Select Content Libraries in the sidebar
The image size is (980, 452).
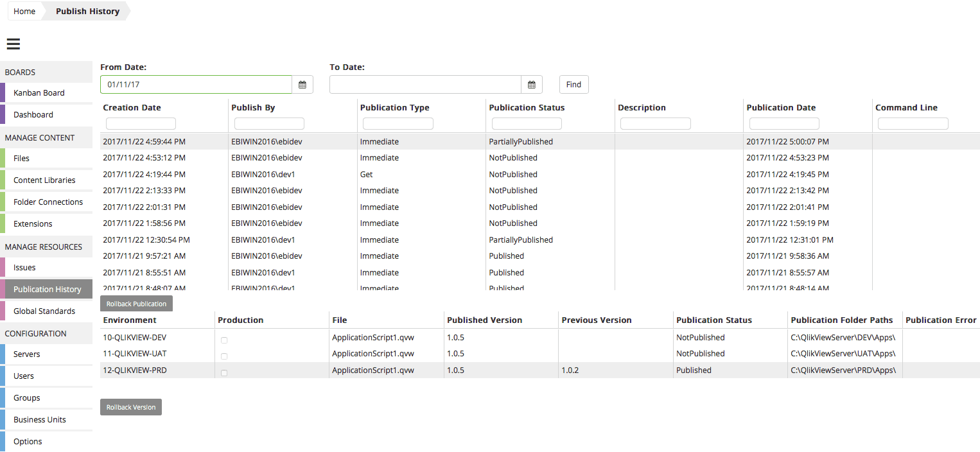click(x=44, y=180)
